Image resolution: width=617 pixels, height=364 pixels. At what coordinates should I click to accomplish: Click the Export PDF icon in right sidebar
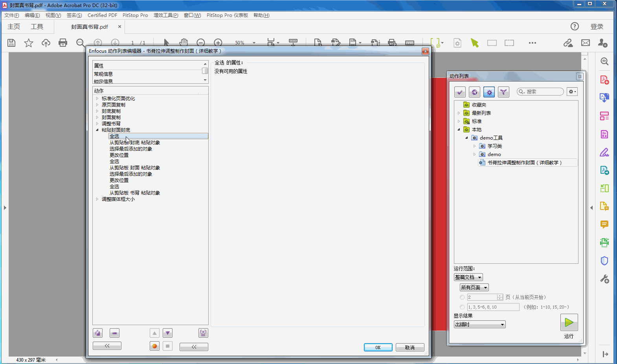coord(604,97)
